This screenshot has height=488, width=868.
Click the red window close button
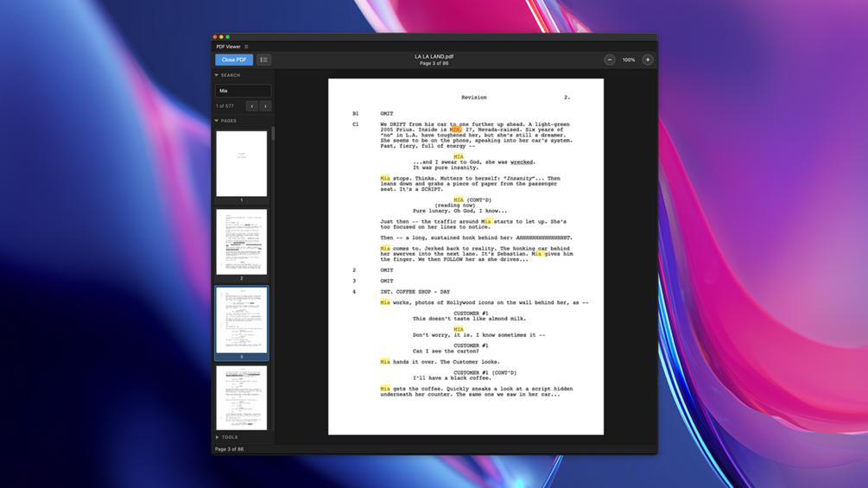pos(215,37)
